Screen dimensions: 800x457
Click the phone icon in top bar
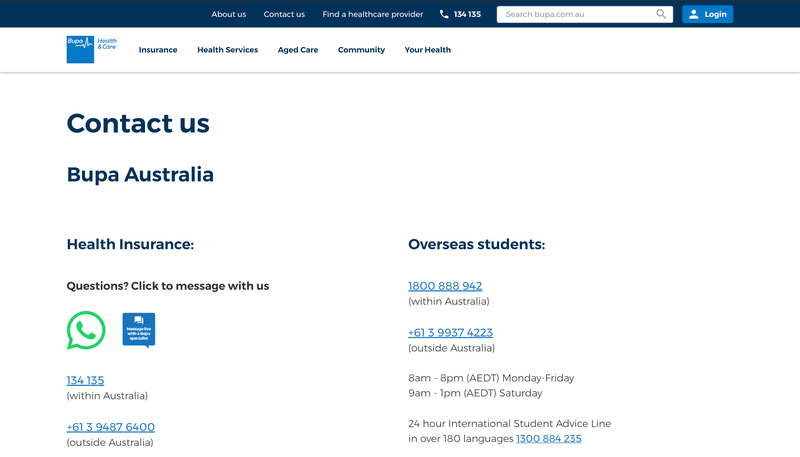(444, 14)
